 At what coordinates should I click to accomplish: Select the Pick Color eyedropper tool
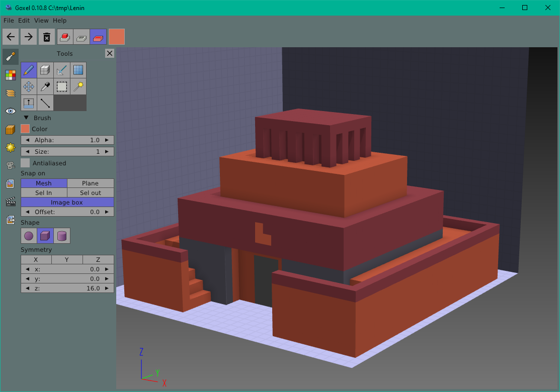pyautogui.click(x=45, y=86)
